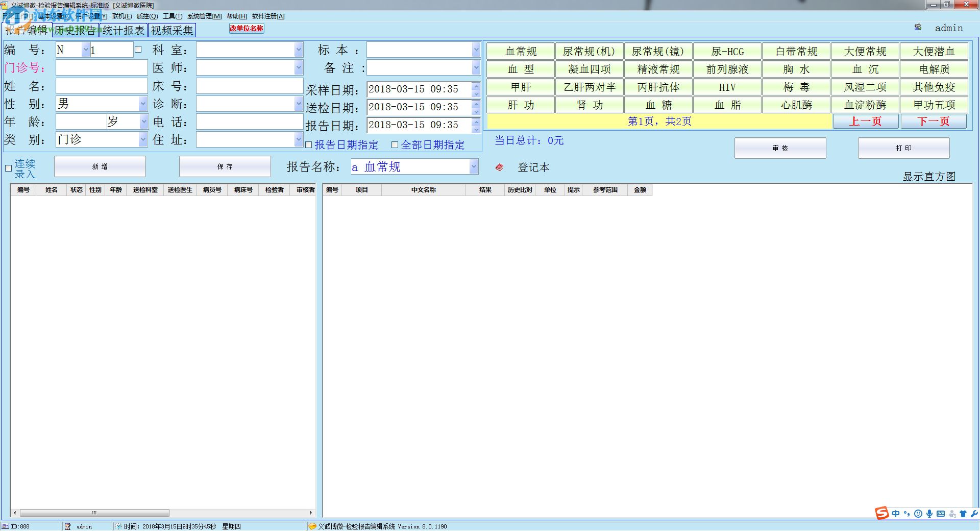
Task: Click the admin user status bar icon
Action: tap(67, 526)
